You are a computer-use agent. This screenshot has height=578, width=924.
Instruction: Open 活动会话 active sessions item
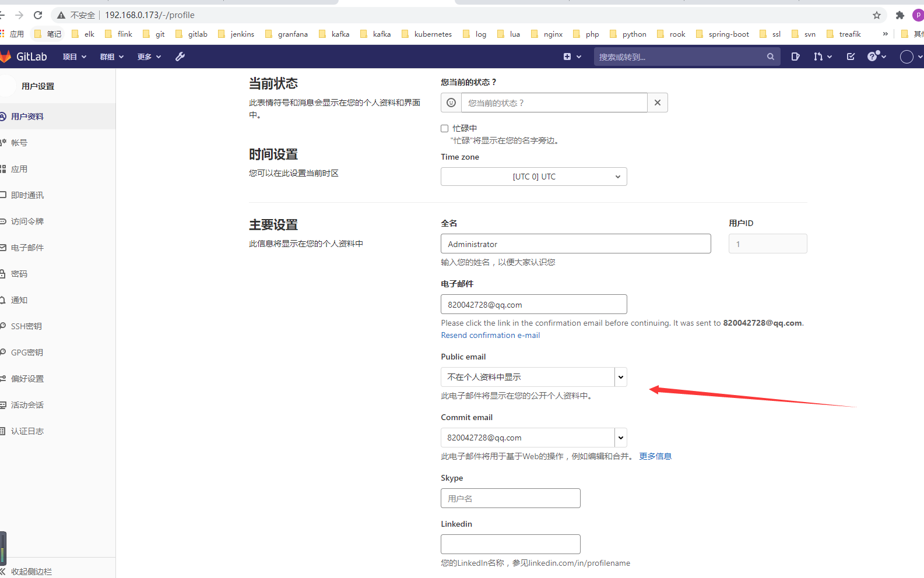[58, 405]
